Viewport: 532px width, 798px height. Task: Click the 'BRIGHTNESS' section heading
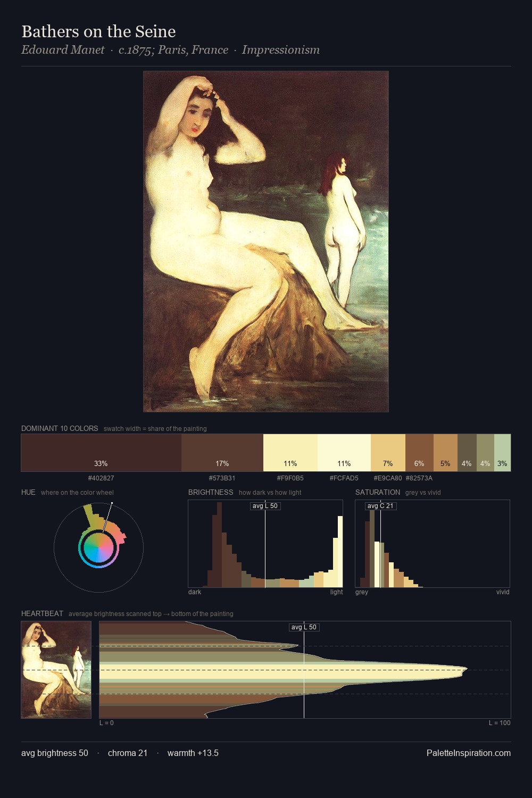[x=211, y=492]
